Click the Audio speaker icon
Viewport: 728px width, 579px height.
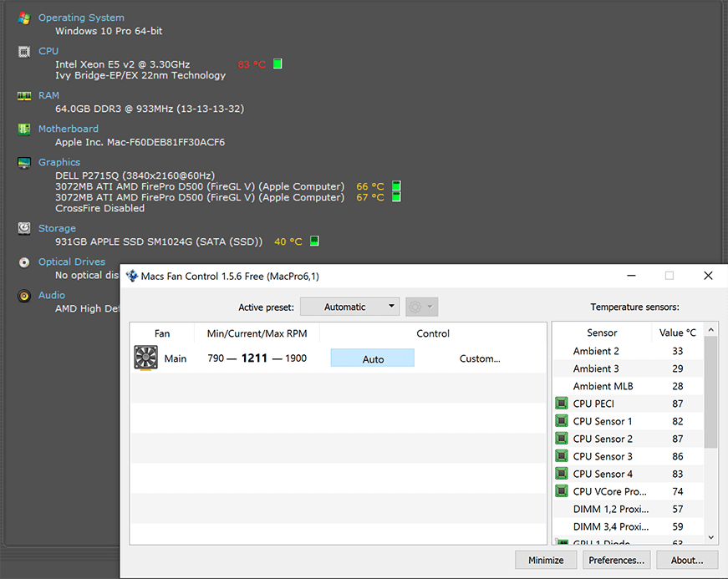click(x=24, y=296)
